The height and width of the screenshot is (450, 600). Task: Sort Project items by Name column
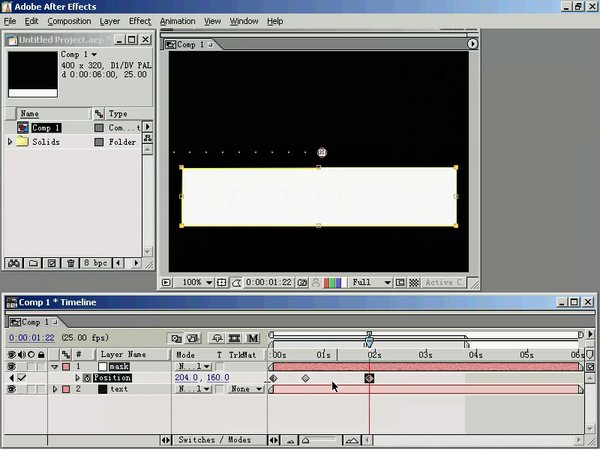(x=54, y=114)
